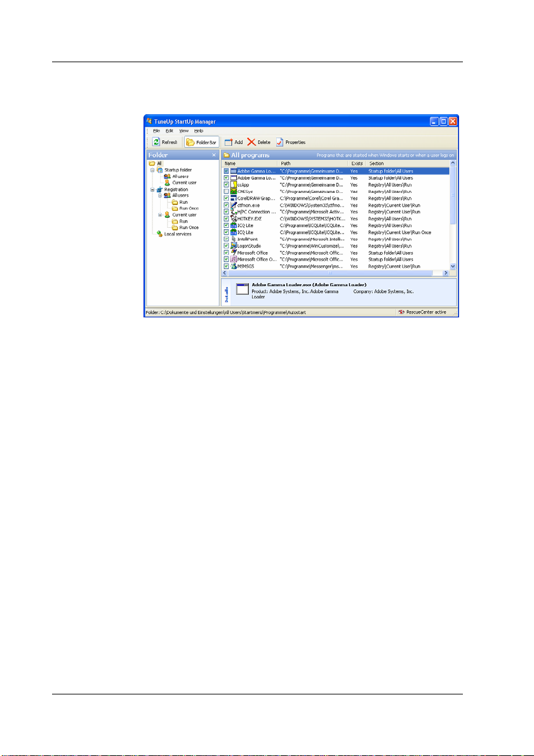Click the red X Delete button
The width and height of the screenshot is (534, 756).
[x=258, y=142]
